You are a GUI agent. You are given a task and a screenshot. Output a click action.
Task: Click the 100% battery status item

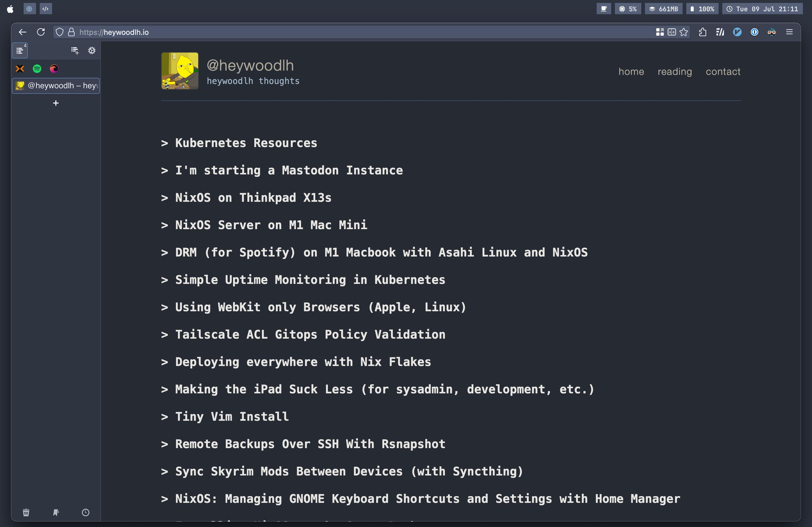(x=702, y=9)
